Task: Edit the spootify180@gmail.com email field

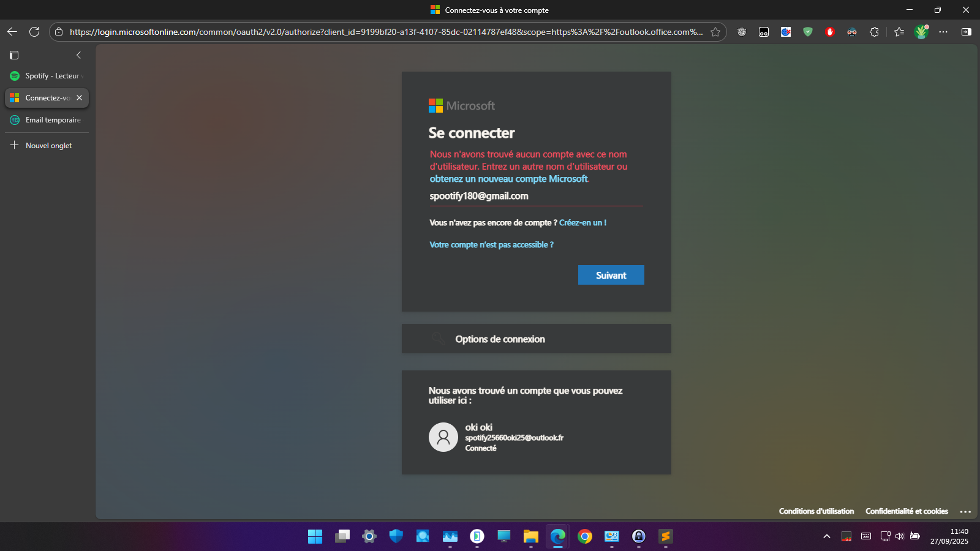Action: [x=536, y=196]
